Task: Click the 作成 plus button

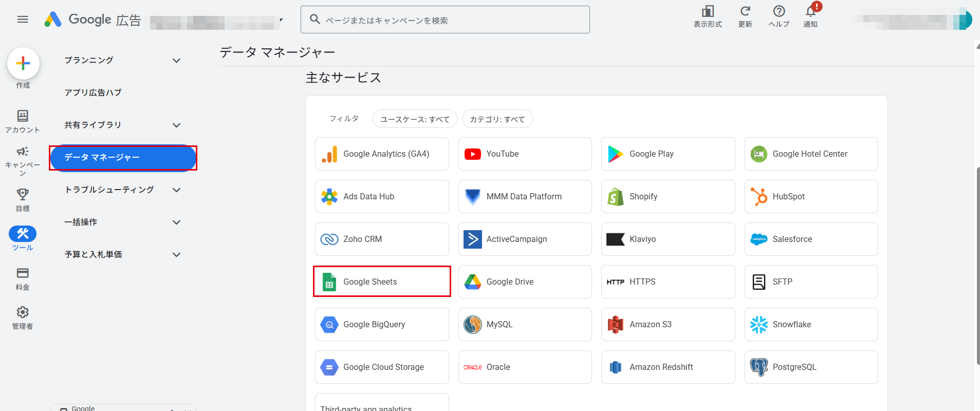Action: pos(23,63)
